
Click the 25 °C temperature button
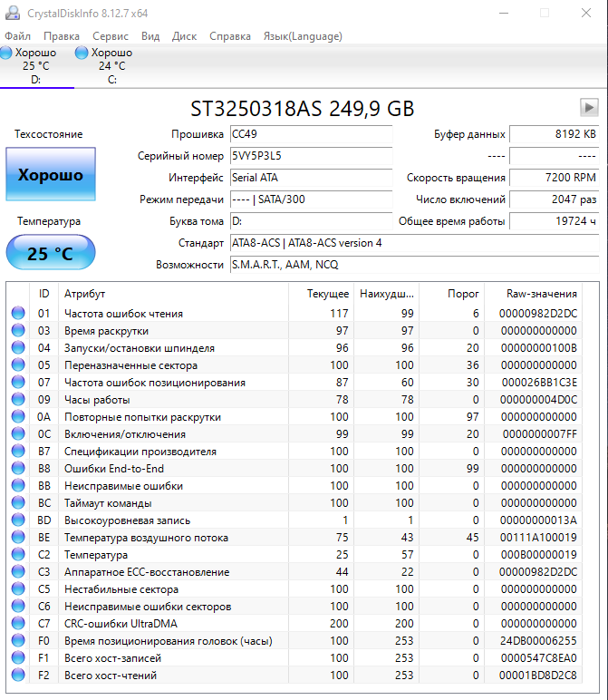point(51,253)
